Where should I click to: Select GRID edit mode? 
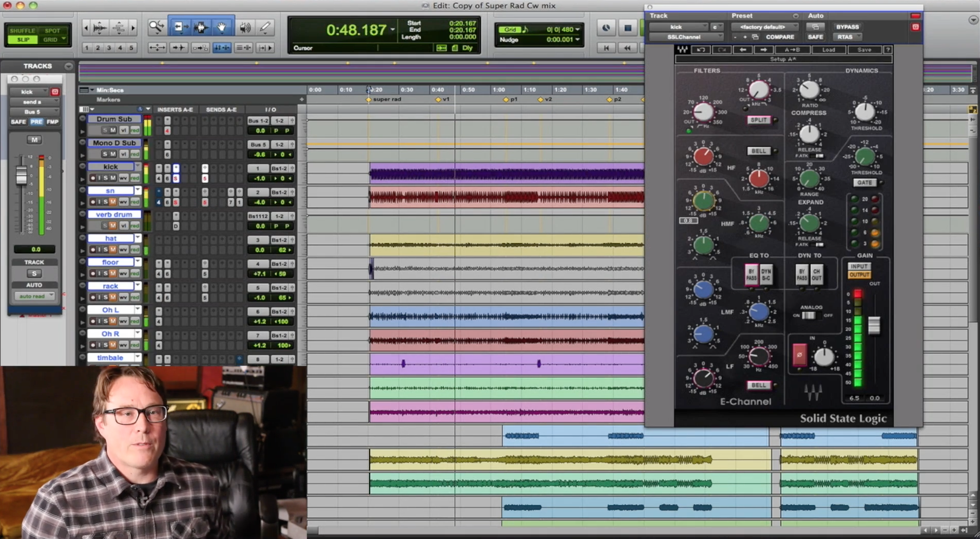[x=53, y=40]
